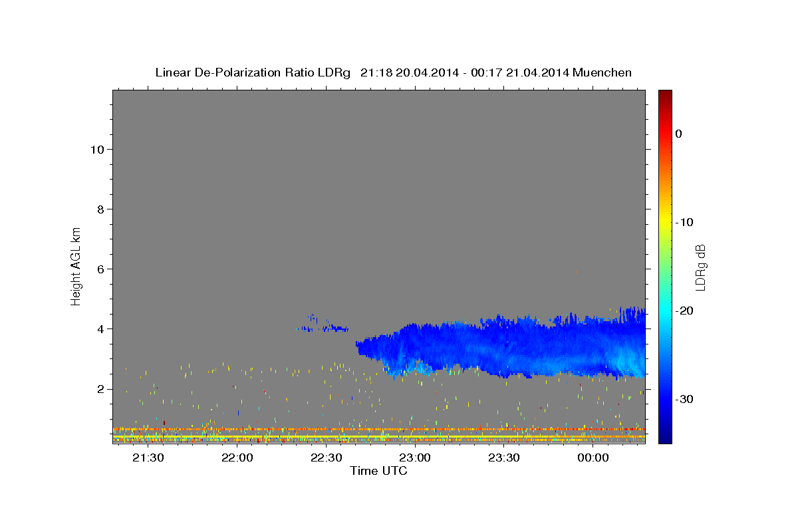Select the 22:30 time tick label
This screenshot has height=532, width=798.
tap(326, 458)
